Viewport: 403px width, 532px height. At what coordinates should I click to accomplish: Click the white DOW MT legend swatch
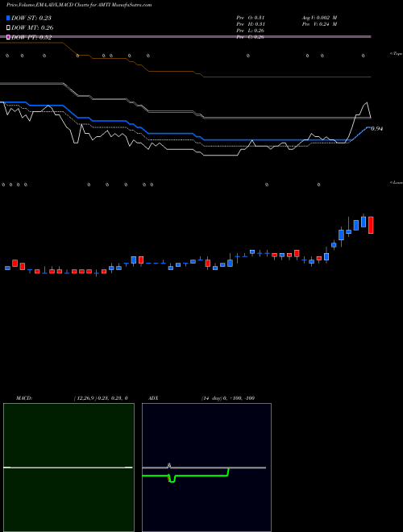(8, 27)
